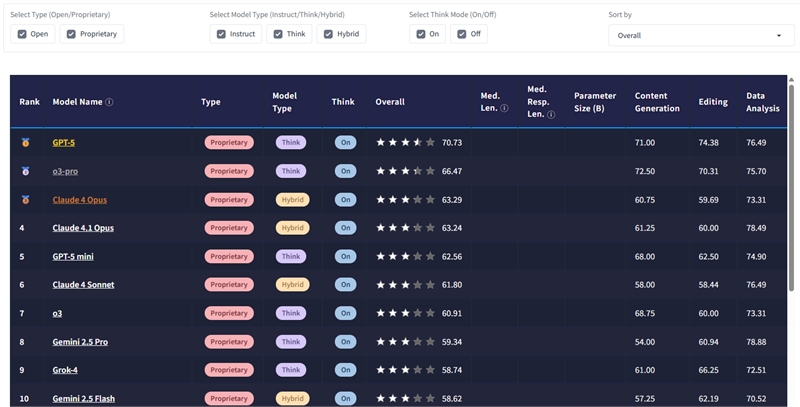Open the Sort by Overall dropdown
The height and width of the screenshot is (407, 800).
(x=702, y=36)
